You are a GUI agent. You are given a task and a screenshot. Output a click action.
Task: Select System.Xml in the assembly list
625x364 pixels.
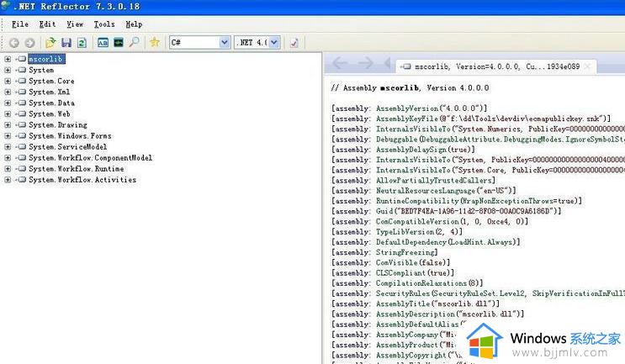click(x=49, y=92)
